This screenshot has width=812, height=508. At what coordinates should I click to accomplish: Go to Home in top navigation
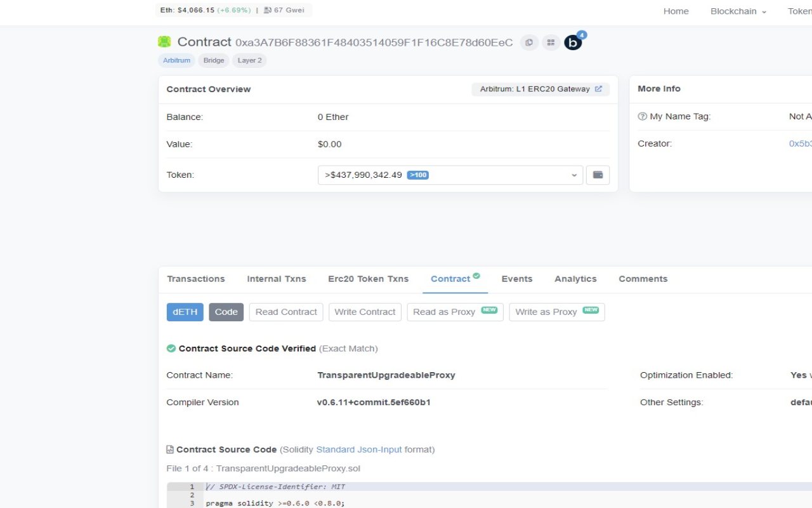click(x=676, y=11)
